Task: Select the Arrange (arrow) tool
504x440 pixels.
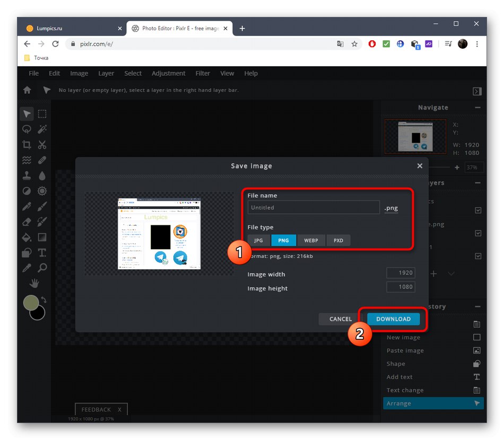Action: click(27, 114)
